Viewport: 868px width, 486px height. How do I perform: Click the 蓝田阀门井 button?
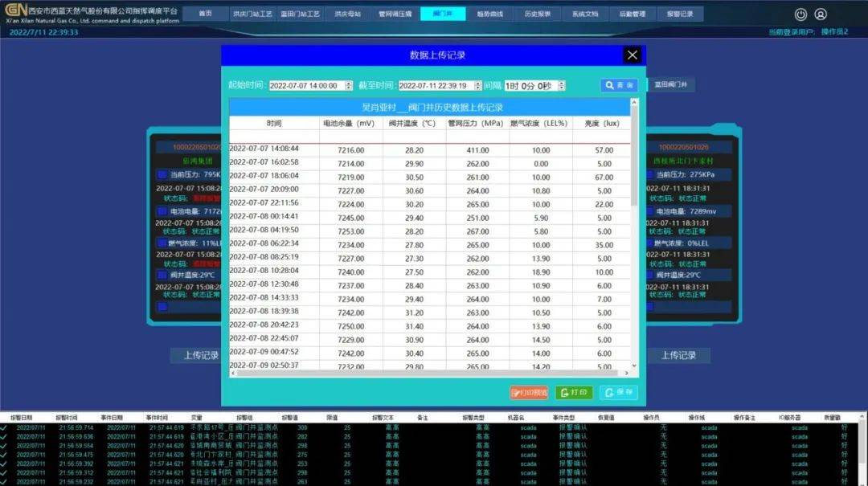pos(670,84)
